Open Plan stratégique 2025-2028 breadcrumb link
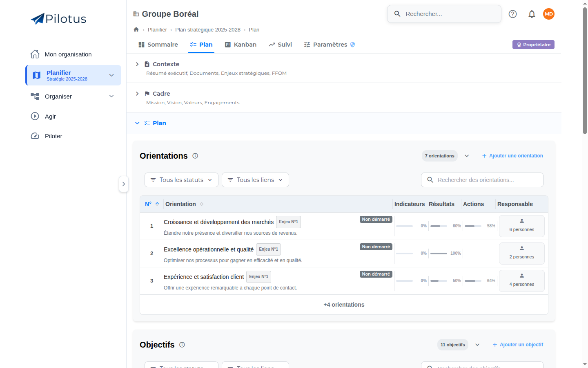 pos(208,30)
